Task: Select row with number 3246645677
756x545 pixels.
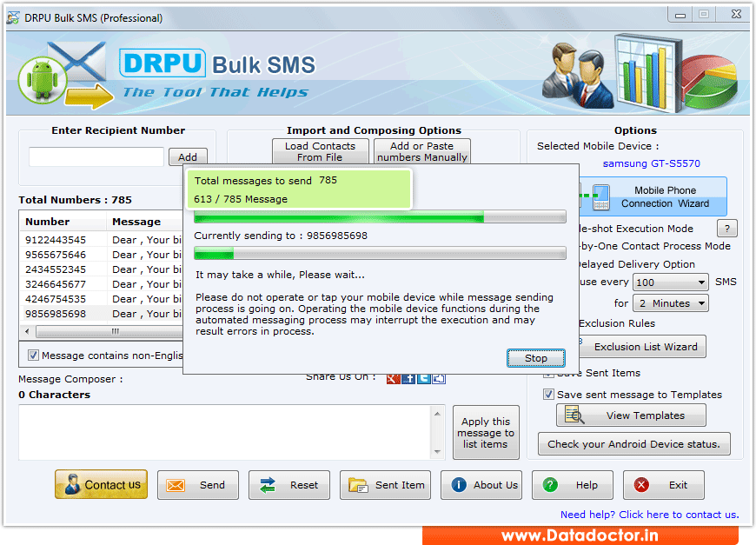Action: [x=102, y=284]
